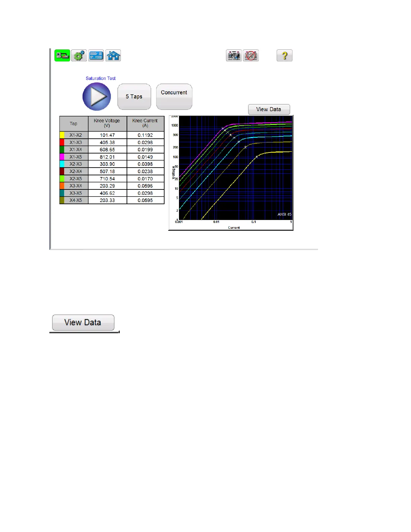
Task: Click knee current value 0.1192
Action: [x=145, y=135]
